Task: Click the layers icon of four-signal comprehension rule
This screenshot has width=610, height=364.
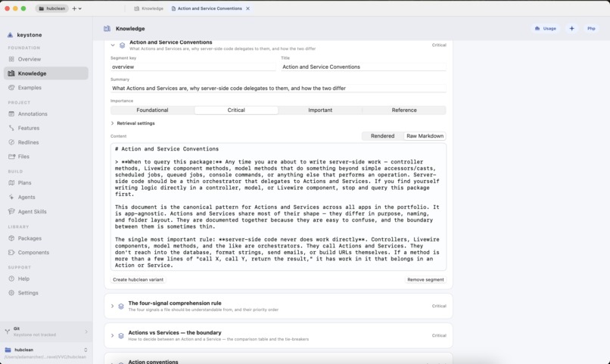Action: pyautogui.click(x=121, y=306)
